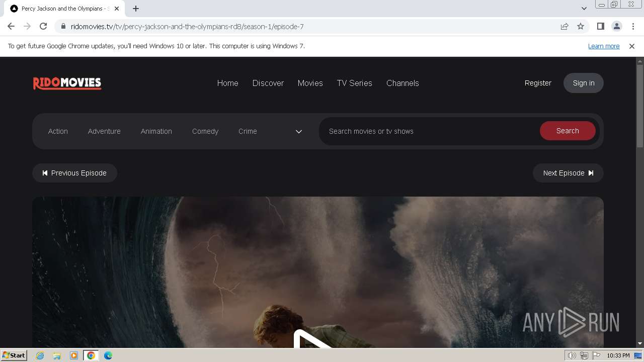
Task: Click the RidoMovies logo
Action: (67, 83)
